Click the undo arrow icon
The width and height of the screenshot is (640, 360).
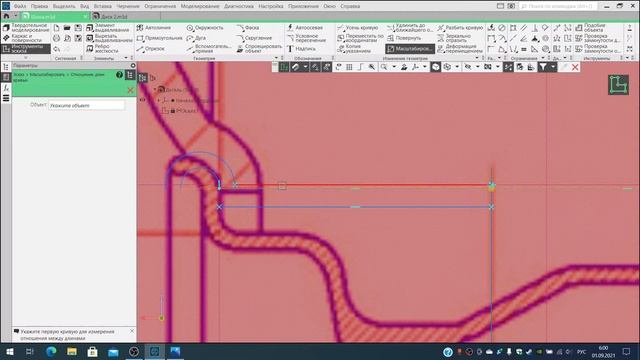pos(56,49)
